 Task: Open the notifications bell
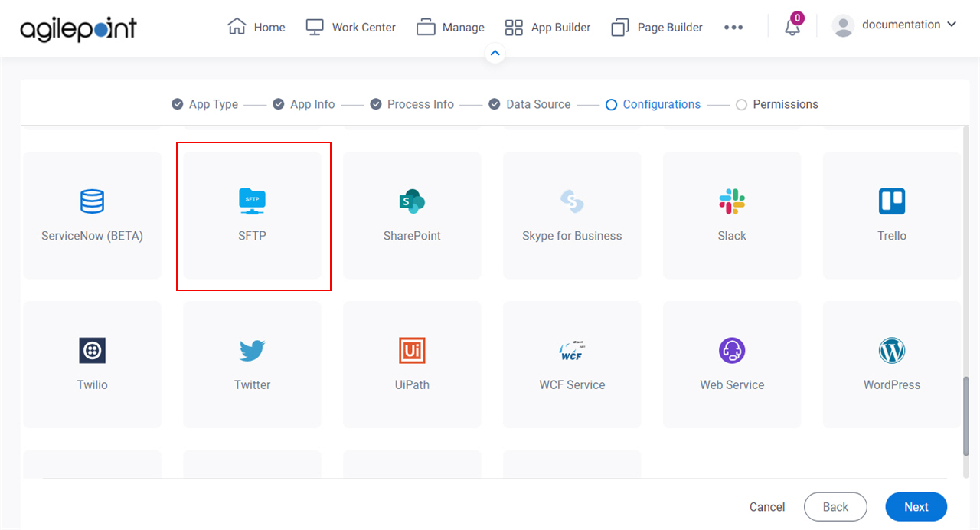(x=792, y=27)
